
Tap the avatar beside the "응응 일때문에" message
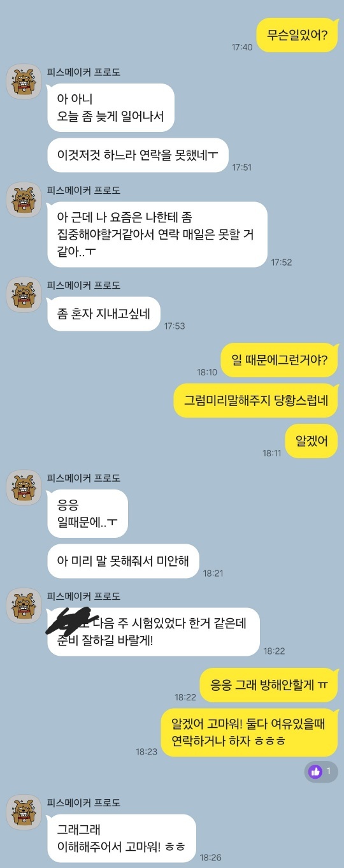[24, 488]
